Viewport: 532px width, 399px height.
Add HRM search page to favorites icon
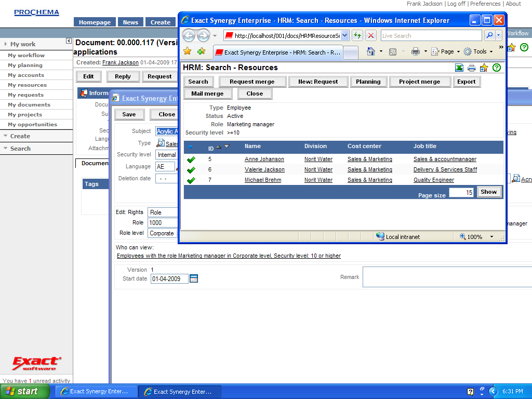484,68
